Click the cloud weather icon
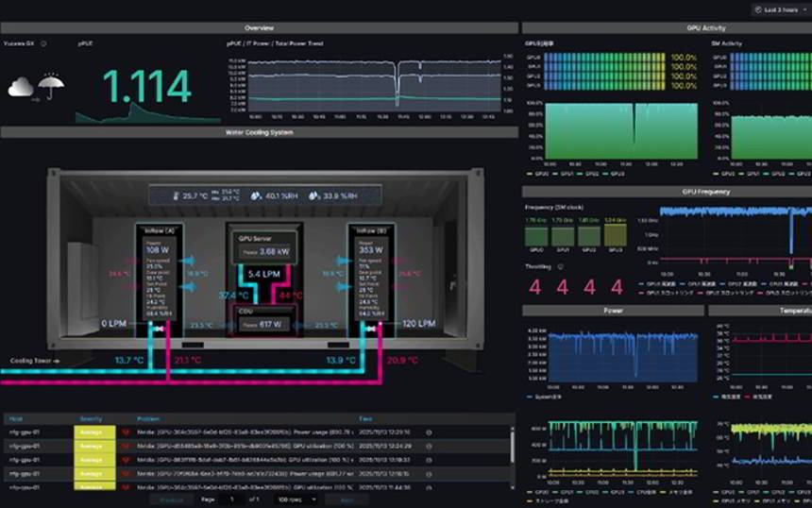Viewport: 812px width, 508px height. (x=21, y=88)
